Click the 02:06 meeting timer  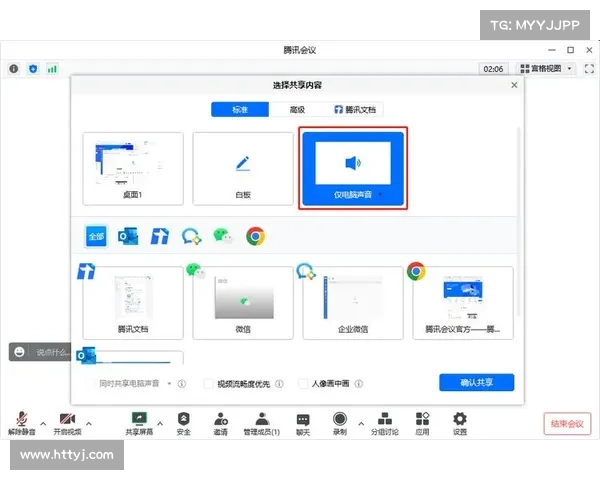click(493, 69)
